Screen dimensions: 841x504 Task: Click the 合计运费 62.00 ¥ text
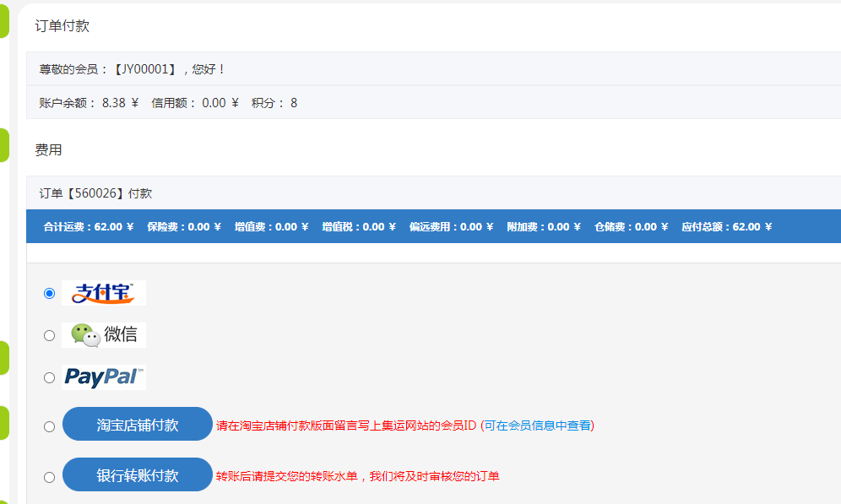coord(89,227)
